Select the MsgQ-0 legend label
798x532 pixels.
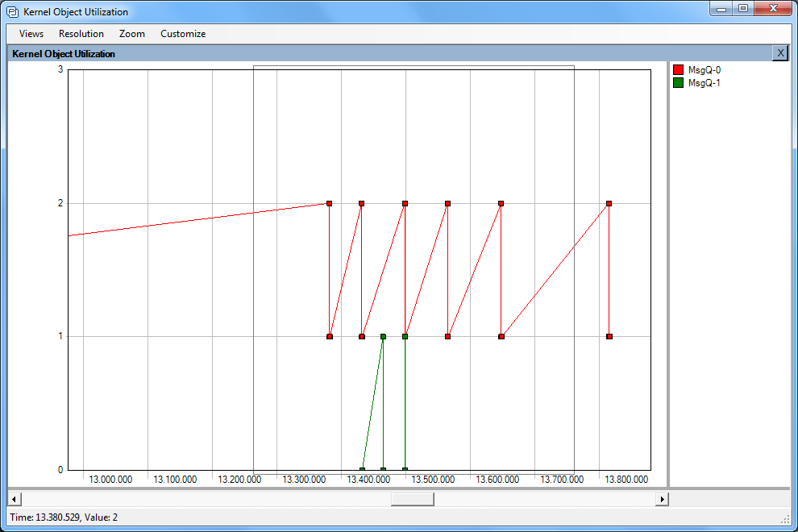tap(704, 70)
